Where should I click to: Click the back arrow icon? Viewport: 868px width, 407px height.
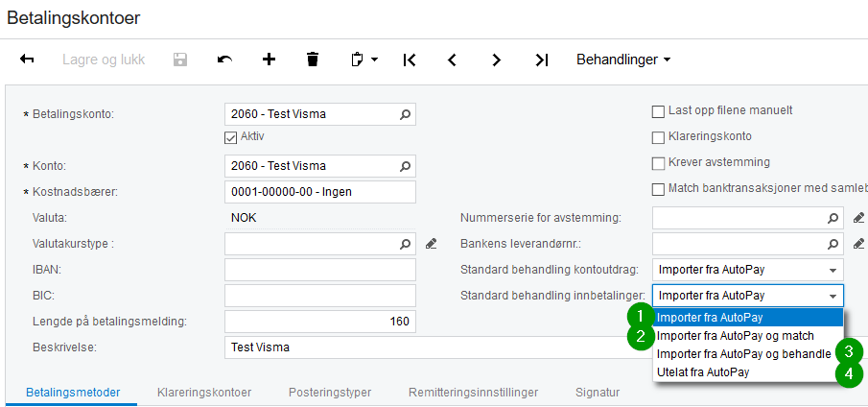coord(28,60)
